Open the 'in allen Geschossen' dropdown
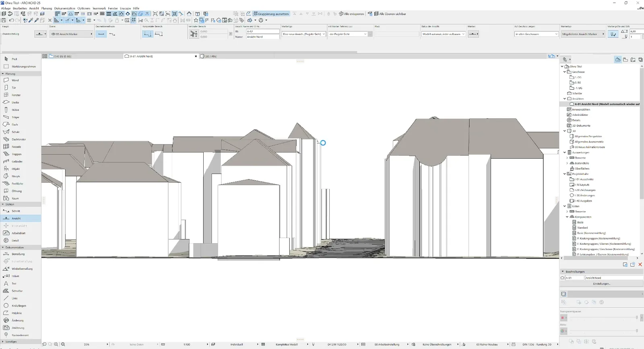This screenshot has width=644, height=349. (x=536, y=34)
